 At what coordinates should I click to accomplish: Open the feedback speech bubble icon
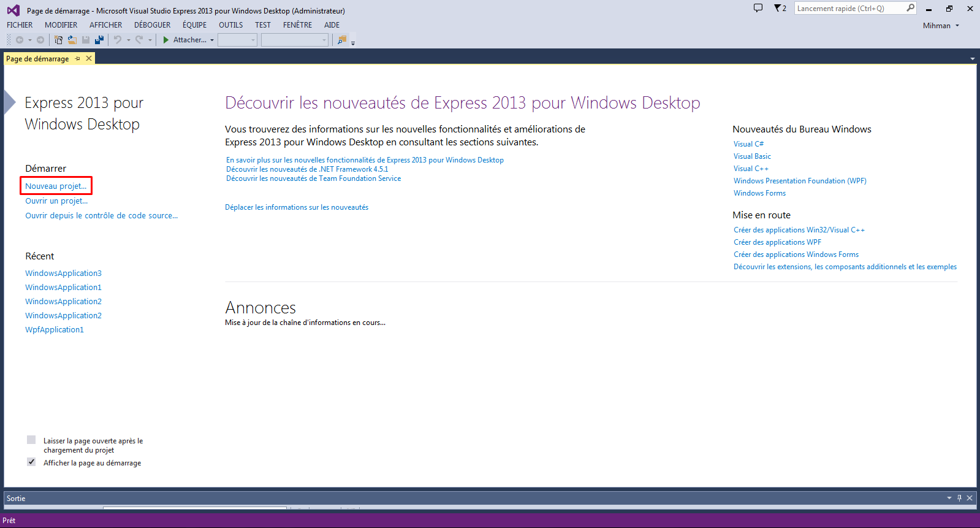coord(758,8)
